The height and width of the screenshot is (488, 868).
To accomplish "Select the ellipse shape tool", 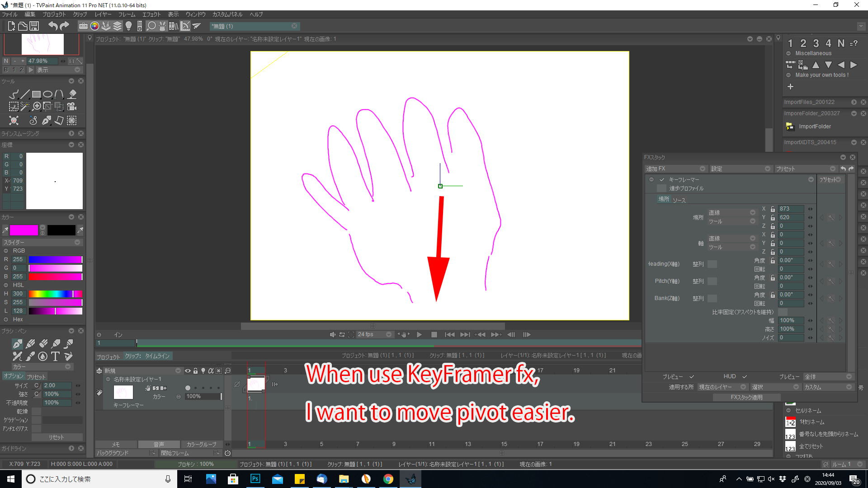I will (x=47, y=94).
